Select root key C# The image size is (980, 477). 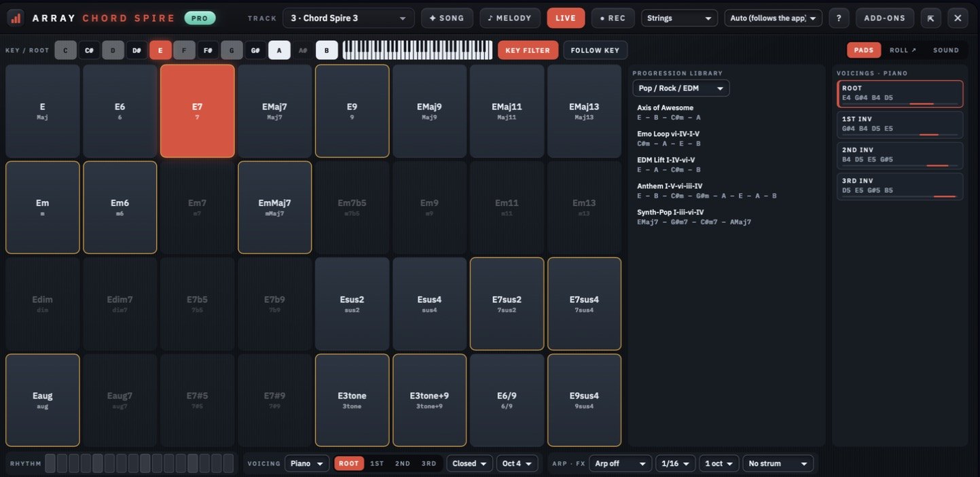[89, 50]
